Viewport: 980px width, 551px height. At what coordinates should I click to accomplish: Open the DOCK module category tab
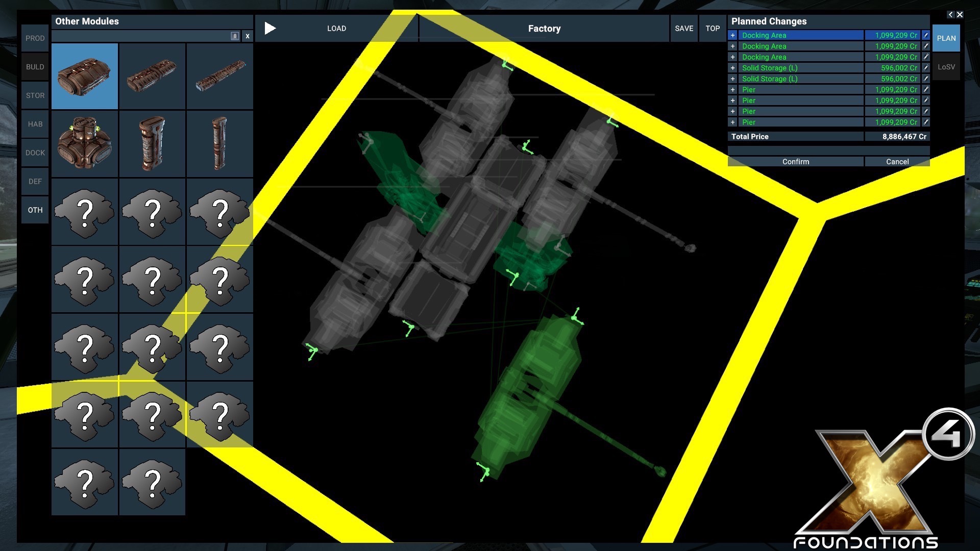pyautogui.click(x=35, y=153)
